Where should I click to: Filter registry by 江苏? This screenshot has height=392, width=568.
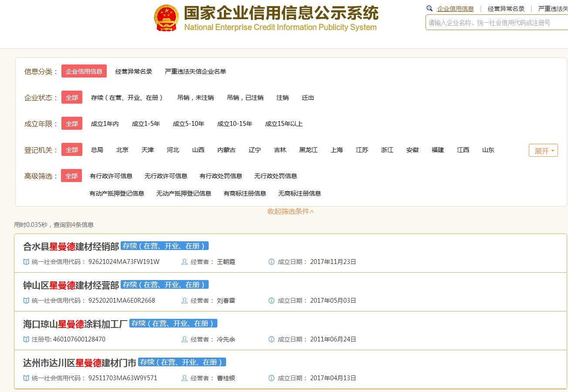[362, 150]
